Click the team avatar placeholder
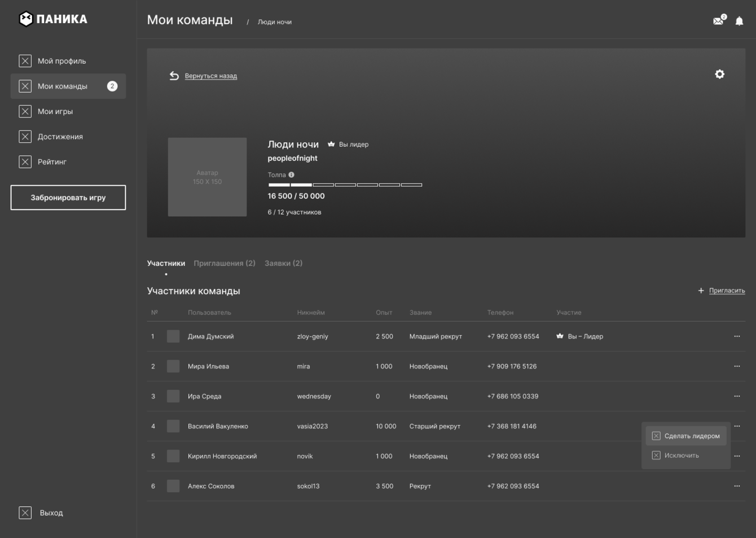This screenshot has height=538, width=756. pyautogui.click(x=207, y=177)
